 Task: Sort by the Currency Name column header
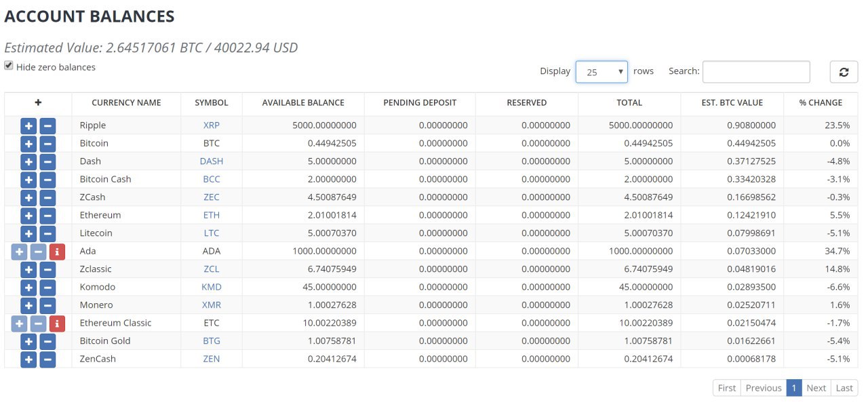pos(126,103)
